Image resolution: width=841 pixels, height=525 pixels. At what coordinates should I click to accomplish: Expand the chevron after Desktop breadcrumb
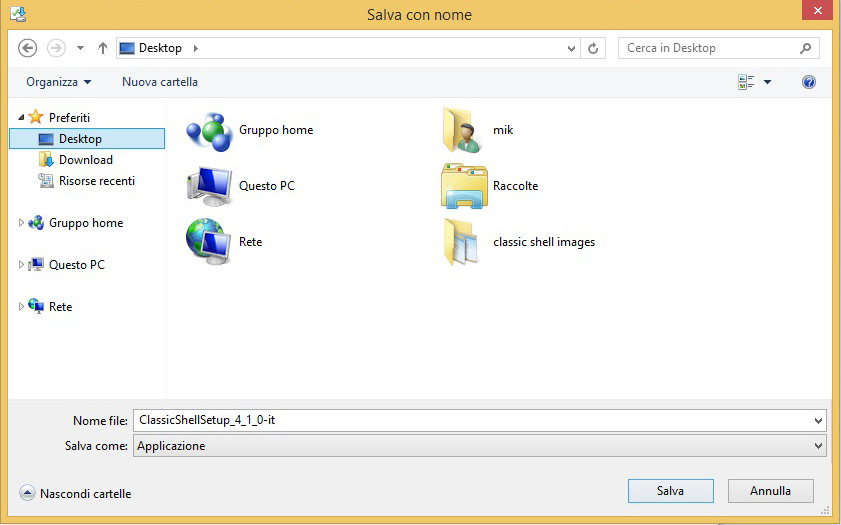click(x=196, y=48)
